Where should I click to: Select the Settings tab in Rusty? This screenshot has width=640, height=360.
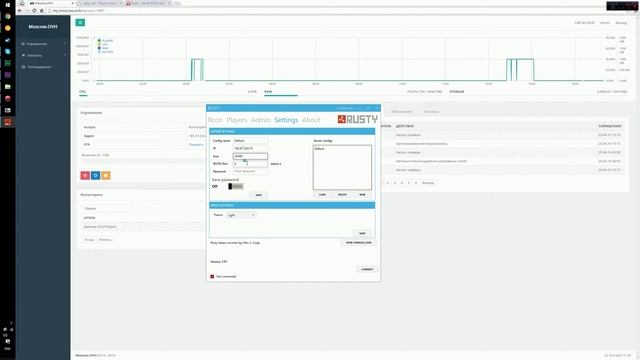click(286, 120)
